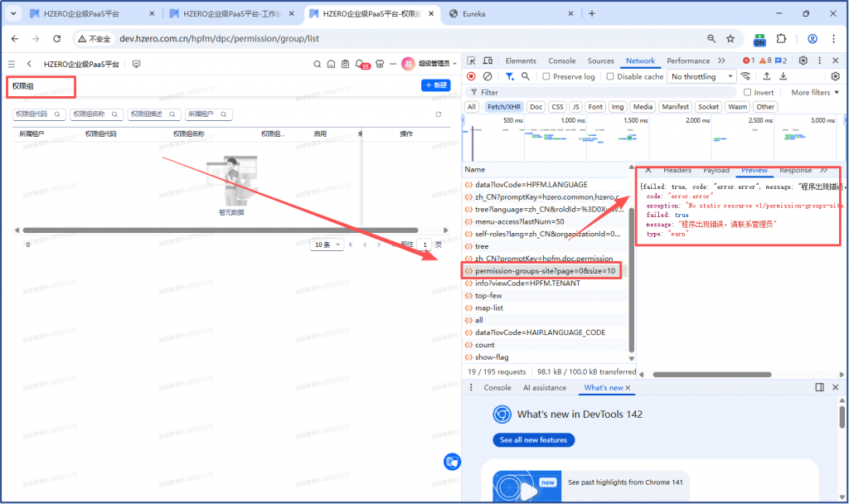This screenshot has width=849, height=504.
Task: Check the Disable cache checkbox
Action: coord(611,76)
